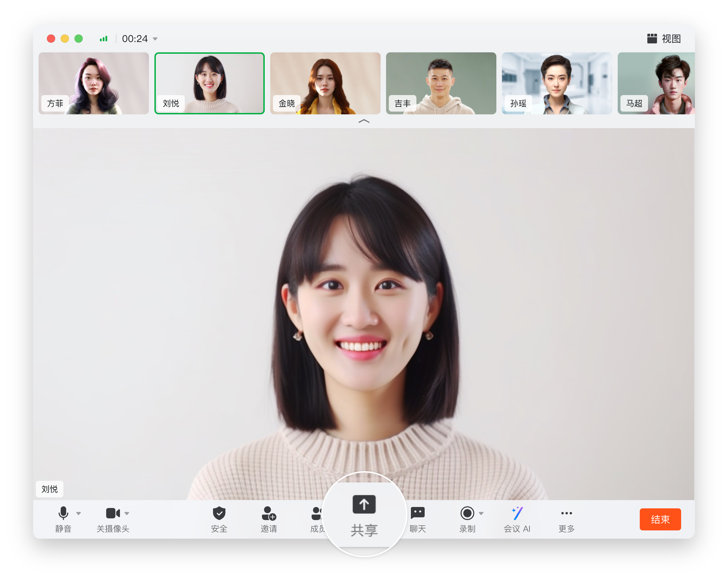Click the red End meeting button
Image resolution: width=728 pixels, height=580 pixels.
[x=660, y=519]
